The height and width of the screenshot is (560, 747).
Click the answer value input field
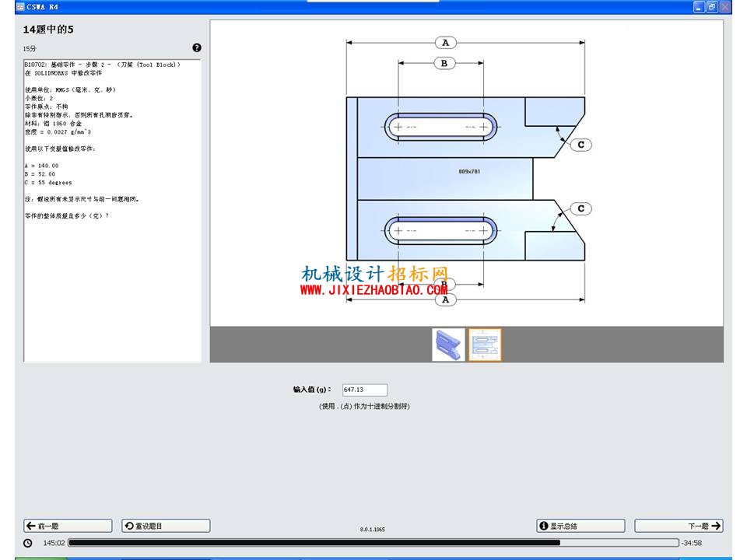pyautogui.click(x=364, y=390)
